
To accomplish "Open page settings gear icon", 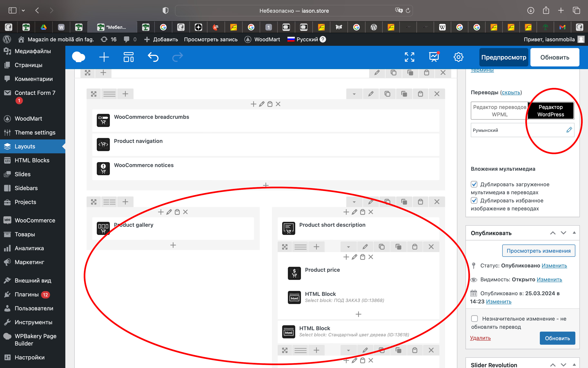I will 459,57.
